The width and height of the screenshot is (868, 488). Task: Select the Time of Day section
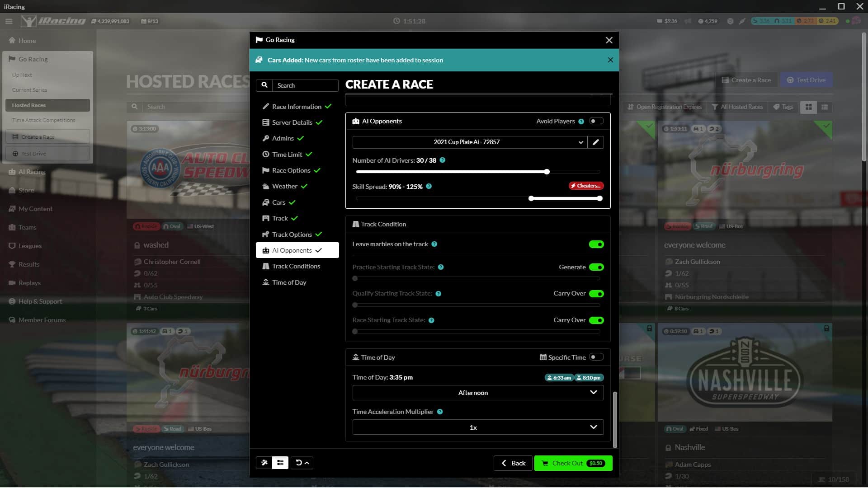pos(289,282)
